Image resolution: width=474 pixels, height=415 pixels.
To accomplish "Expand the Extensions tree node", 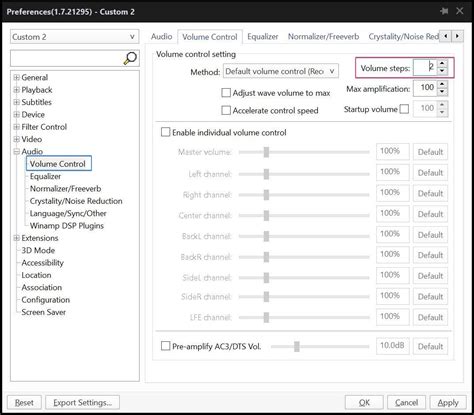I will [16, 238].
